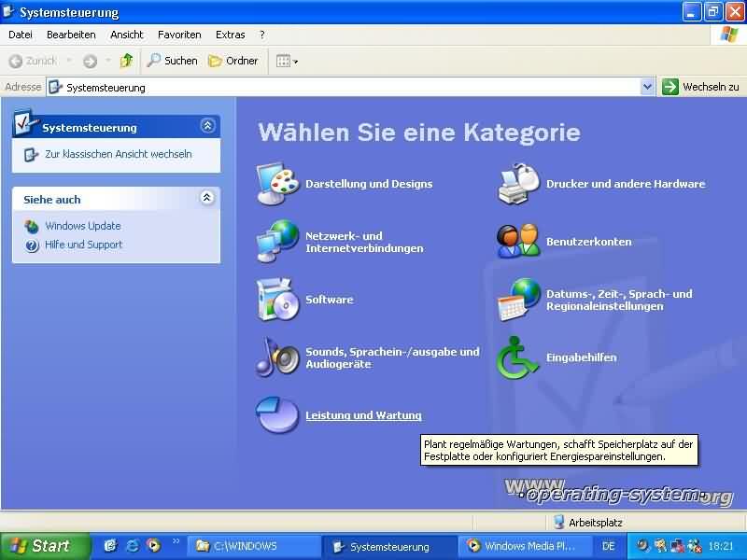Click the Suchen magnifier toolbar button
Image resolution: width=747 pixels, height=560 pixels.
point(172,61)
